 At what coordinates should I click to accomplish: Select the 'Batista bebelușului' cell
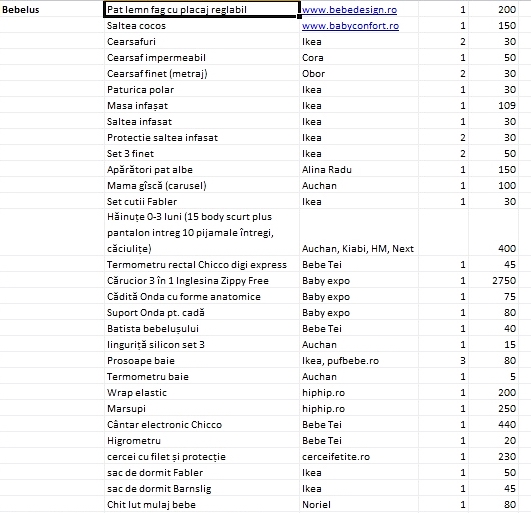click(x=202, y=328)
